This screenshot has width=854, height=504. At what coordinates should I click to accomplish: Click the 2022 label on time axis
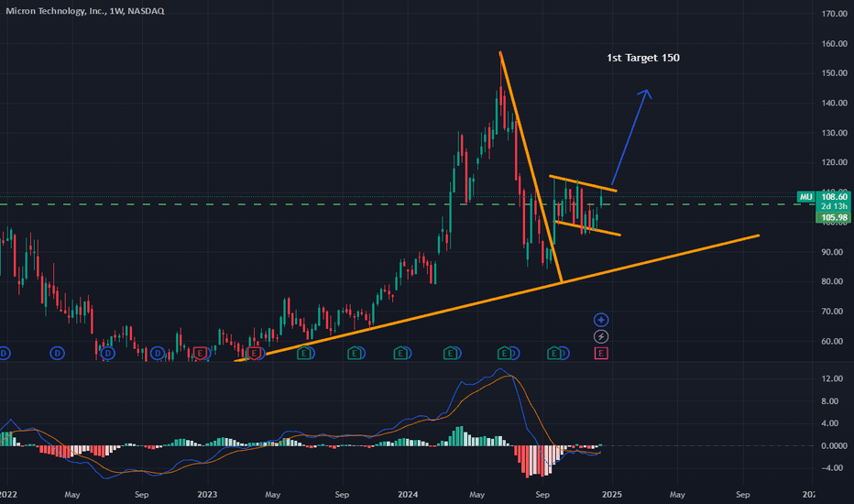coord(8,495)
